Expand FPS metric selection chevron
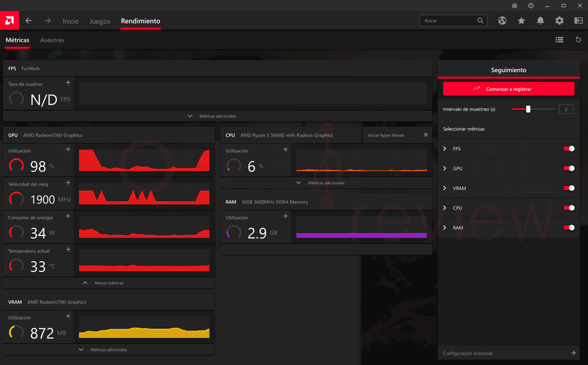The image size is (588, 365). [445, 149]
